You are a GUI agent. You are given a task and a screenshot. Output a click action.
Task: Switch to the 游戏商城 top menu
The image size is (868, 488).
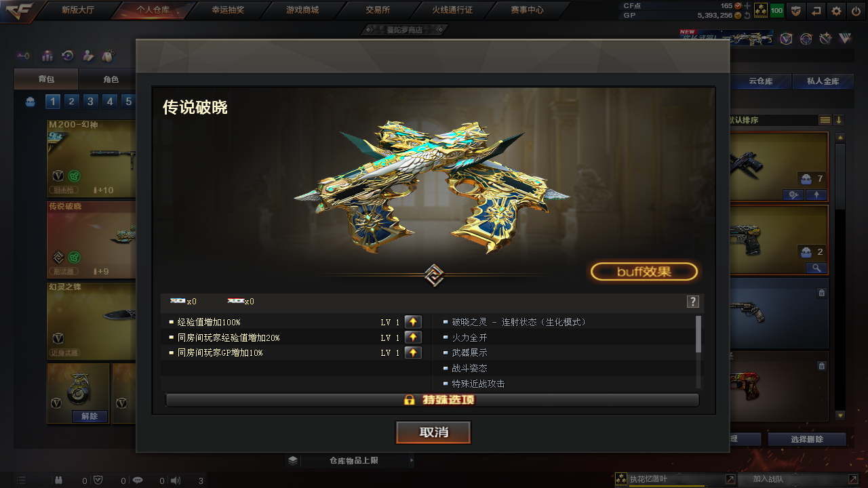pos(302,9)
